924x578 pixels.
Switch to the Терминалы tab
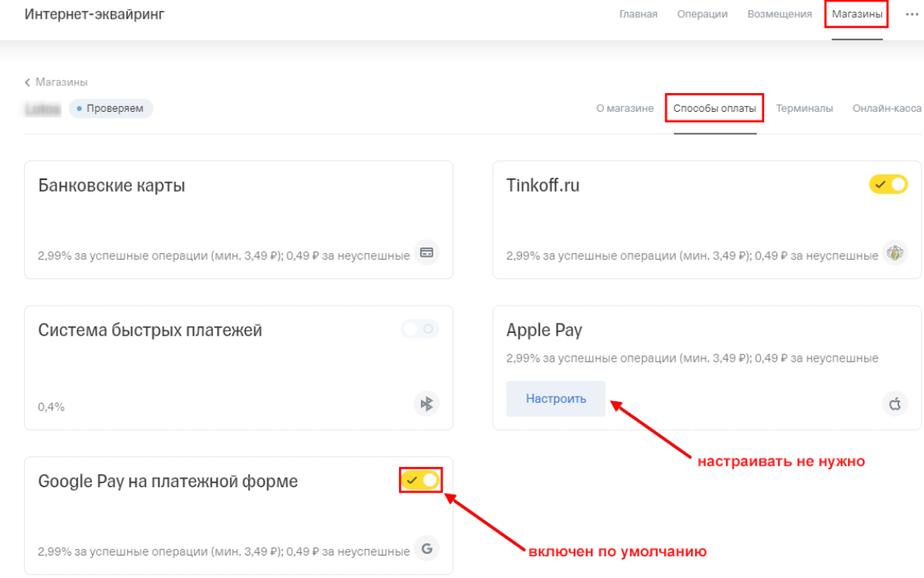point(804,109)
